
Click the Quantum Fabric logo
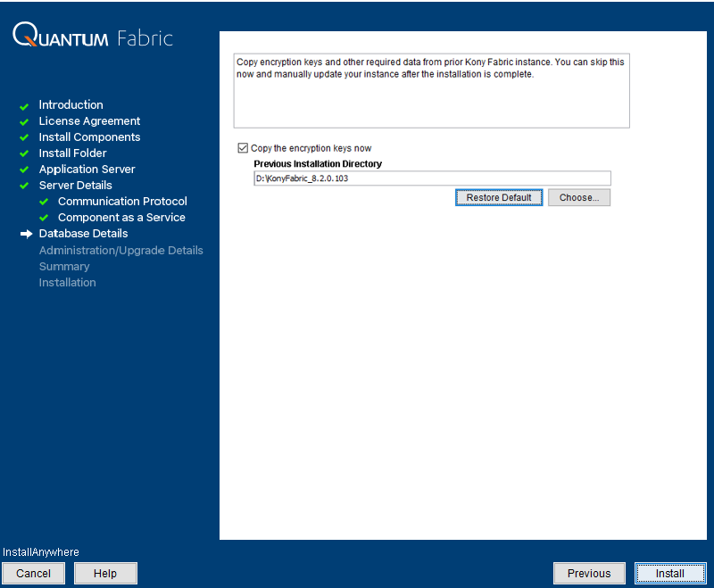(x=93, y=35)
